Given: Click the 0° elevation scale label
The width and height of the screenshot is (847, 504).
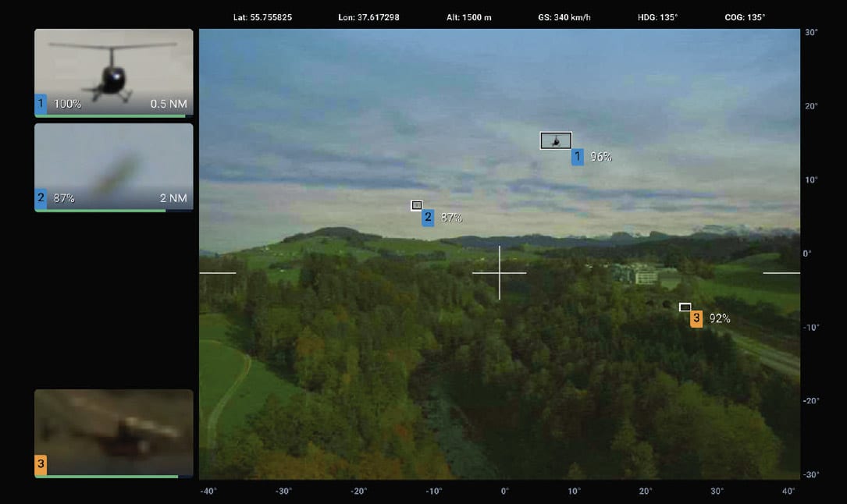Looking at the screenshot, I should (807, 254).
